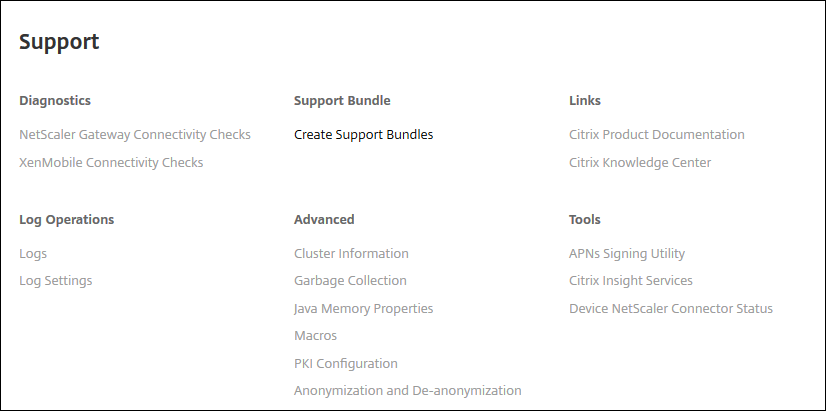Click Create Support Bundles

363,134
